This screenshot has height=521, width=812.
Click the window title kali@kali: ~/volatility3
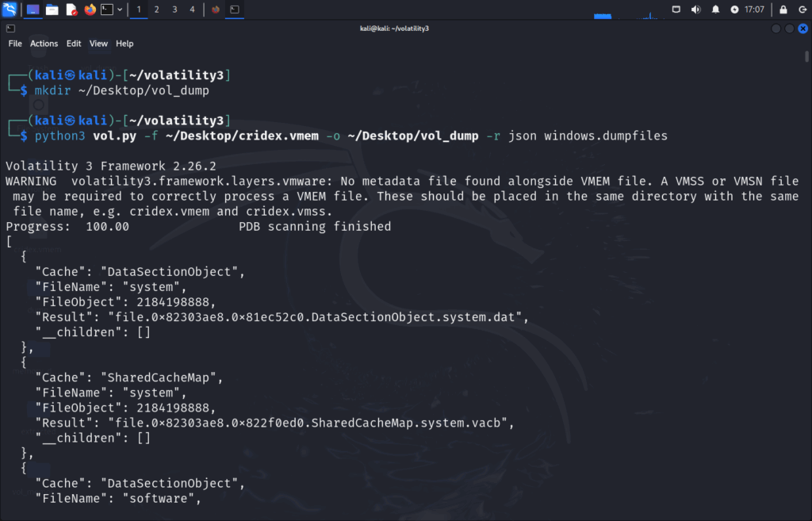point(395,29)
